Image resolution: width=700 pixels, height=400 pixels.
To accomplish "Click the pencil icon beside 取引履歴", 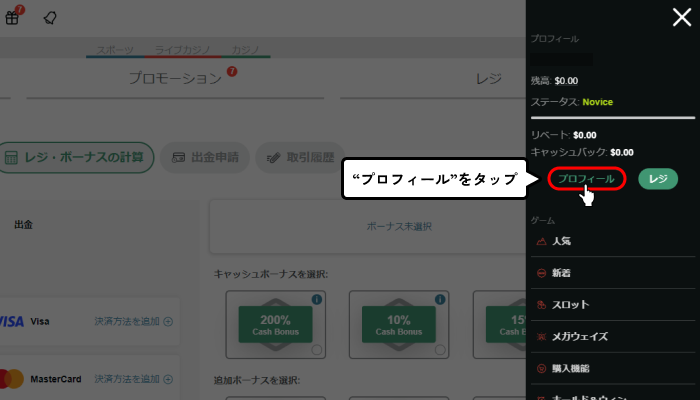I will click(273, 158).
